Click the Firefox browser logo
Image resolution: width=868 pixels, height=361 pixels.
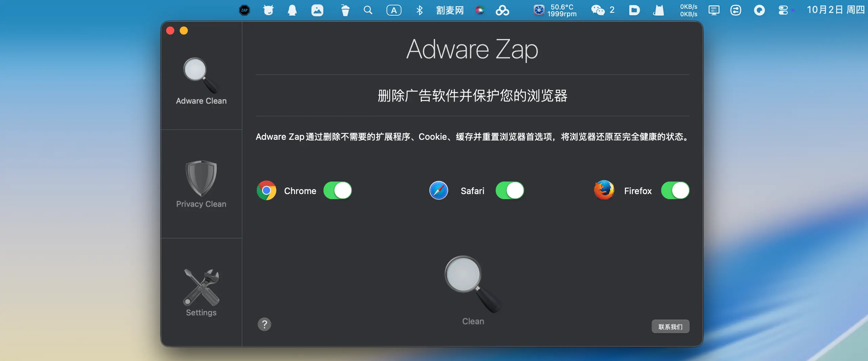(x=604, y=190)
